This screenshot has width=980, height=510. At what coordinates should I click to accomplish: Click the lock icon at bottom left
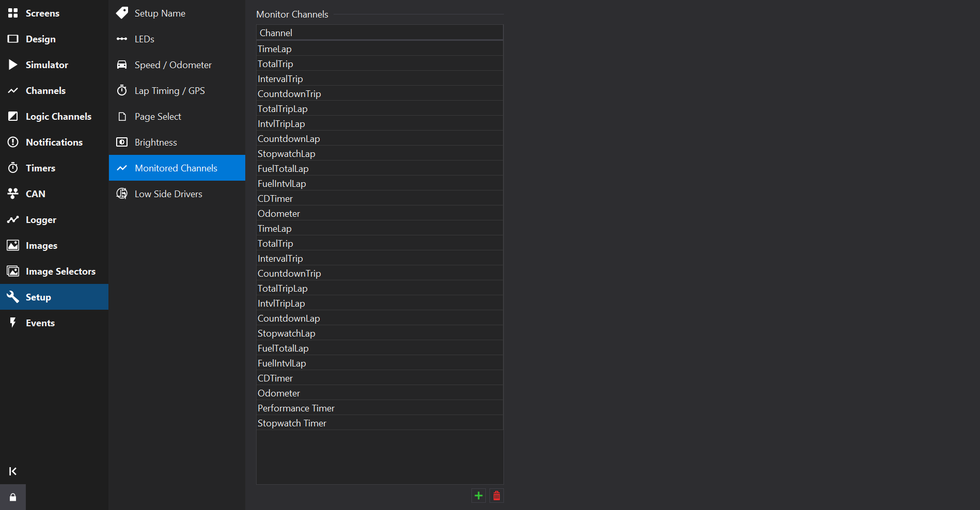click(x=13, y=497)
